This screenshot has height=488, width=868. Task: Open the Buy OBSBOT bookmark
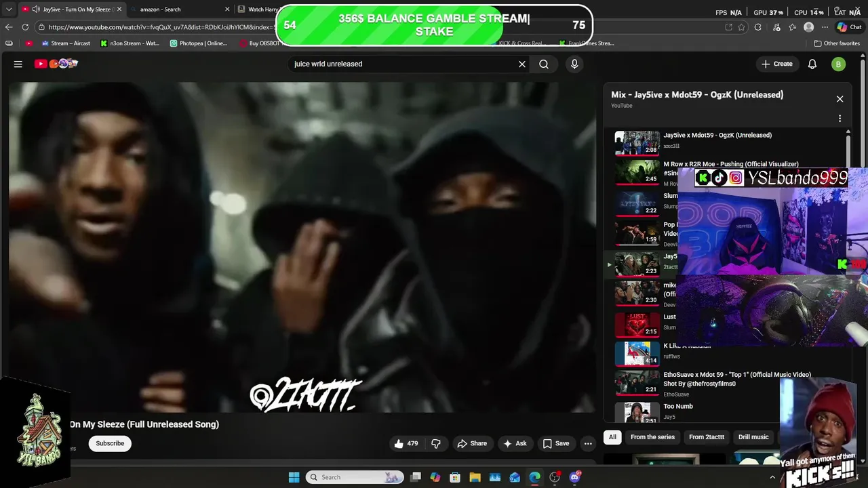click(x=260, y=43)
